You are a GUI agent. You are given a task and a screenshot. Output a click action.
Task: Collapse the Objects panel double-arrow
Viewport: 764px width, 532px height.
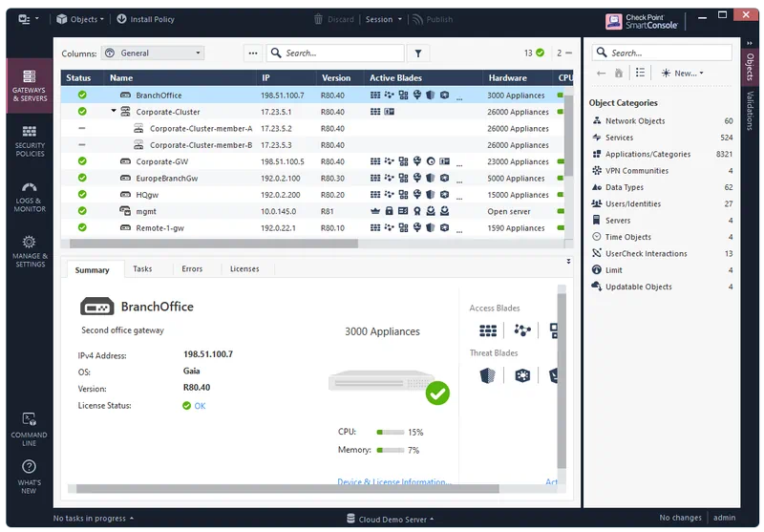(x=750, y=43)
